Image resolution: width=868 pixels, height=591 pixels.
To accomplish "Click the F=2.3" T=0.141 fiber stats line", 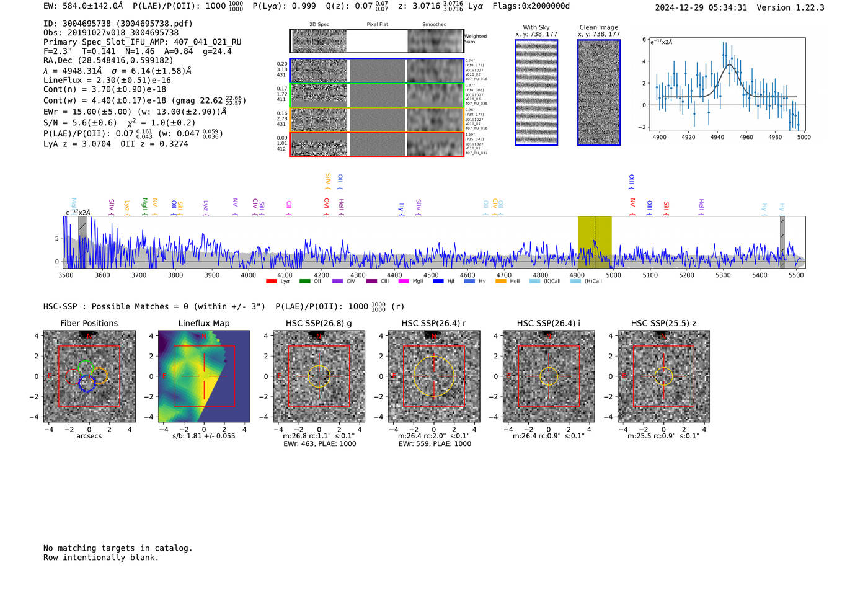I will (x=138, y=51).
